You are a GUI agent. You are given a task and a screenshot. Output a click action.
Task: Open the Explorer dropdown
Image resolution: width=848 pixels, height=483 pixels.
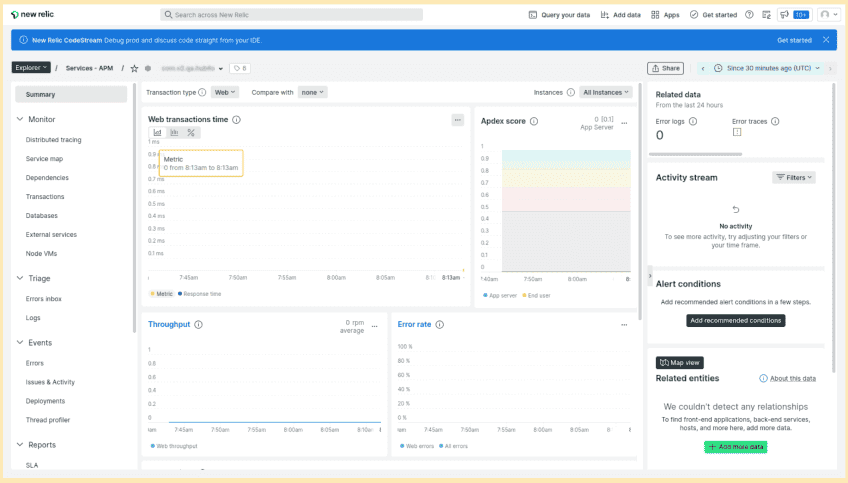tap(31, 68)
